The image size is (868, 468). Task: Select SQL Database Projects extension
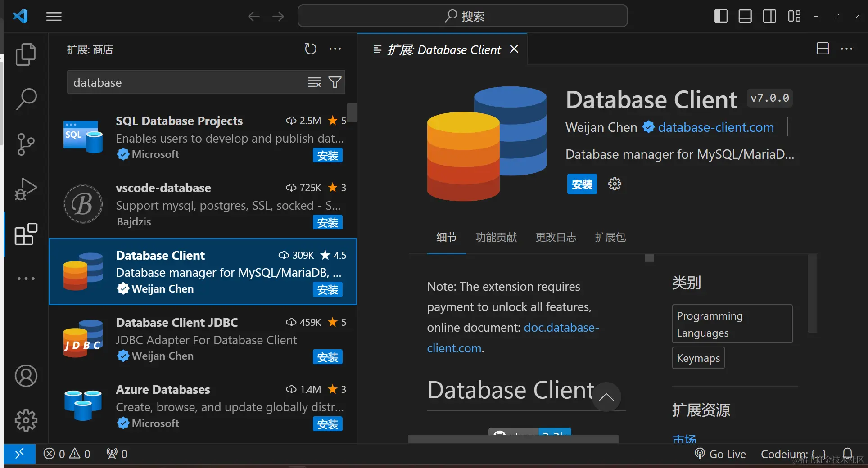click(203, 137)
